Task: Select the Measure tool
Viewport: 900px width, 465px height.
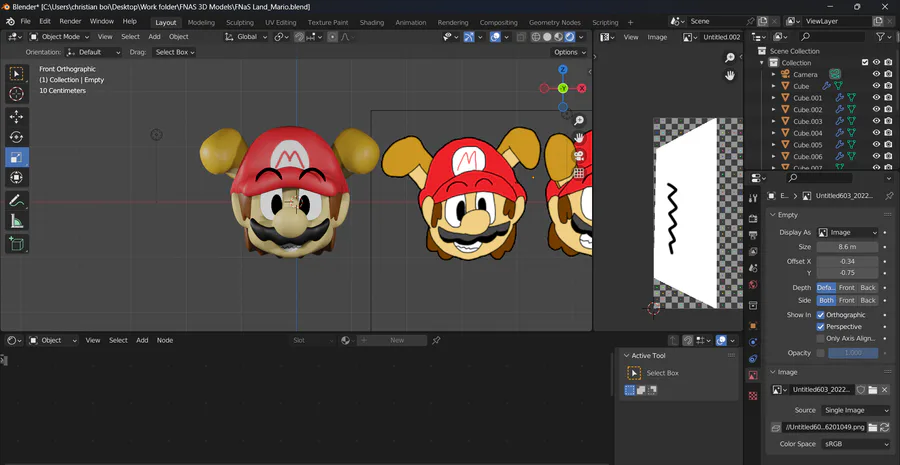Action: [17, 220]
